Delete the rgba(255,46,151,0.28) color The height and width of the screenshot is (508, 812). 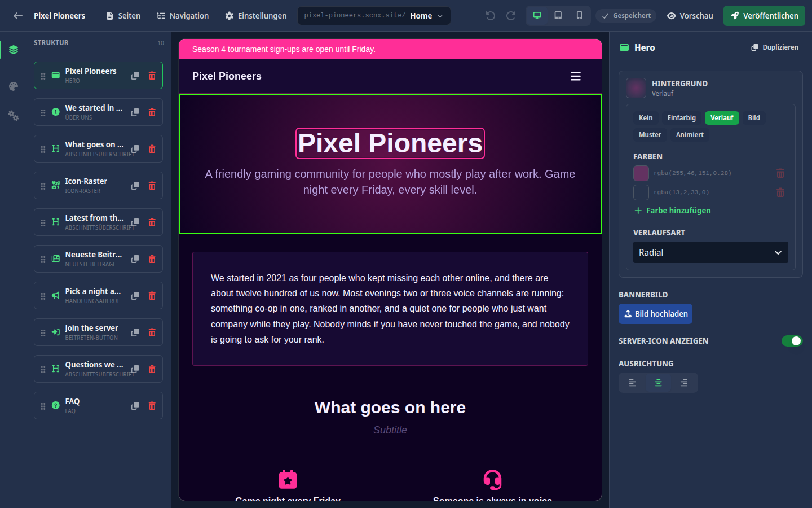(780, 173)
